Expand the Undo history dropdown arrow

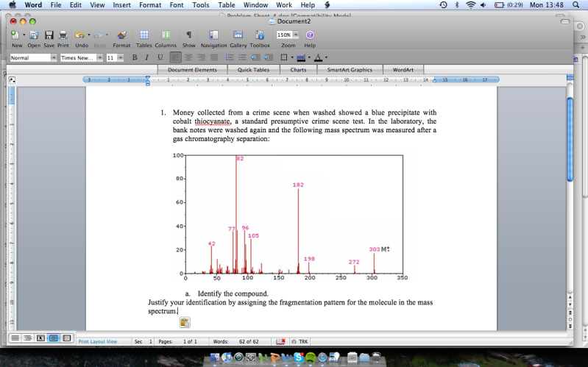[x=89, y=35]
